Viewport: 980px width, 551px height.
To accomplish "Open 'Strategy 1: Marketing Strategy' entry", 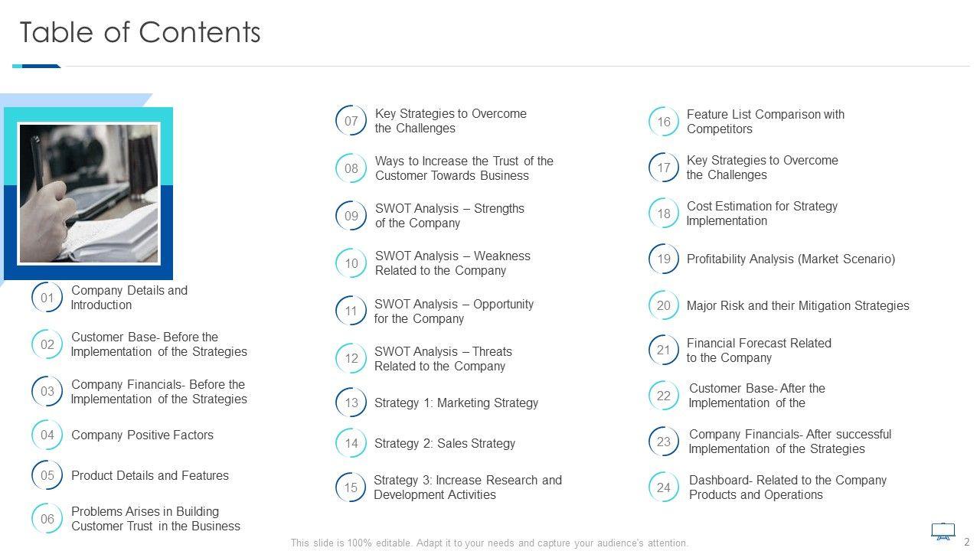I will 456,403.
